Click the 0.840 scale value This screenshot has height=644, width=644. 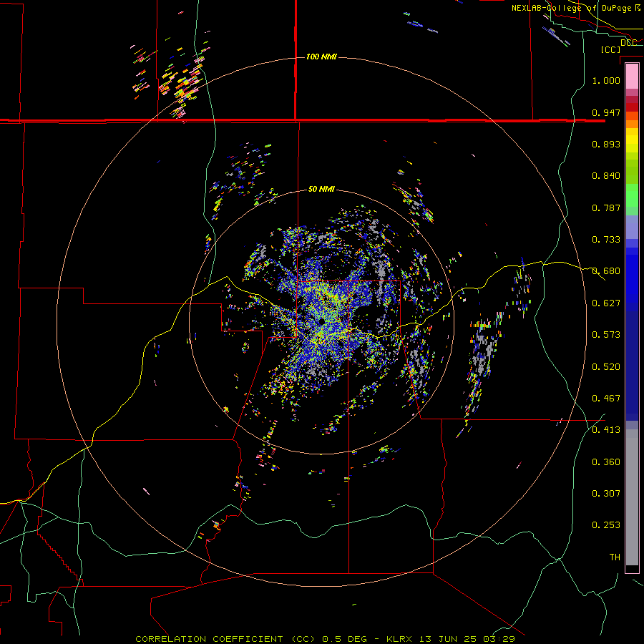point(606,176)
